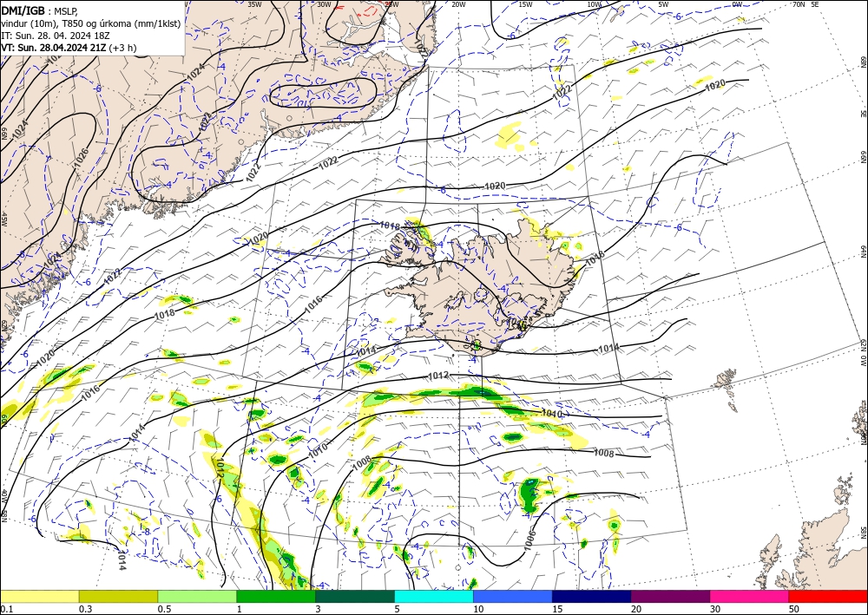
Task: Click the '30' legend value
Action: (715, 609)
